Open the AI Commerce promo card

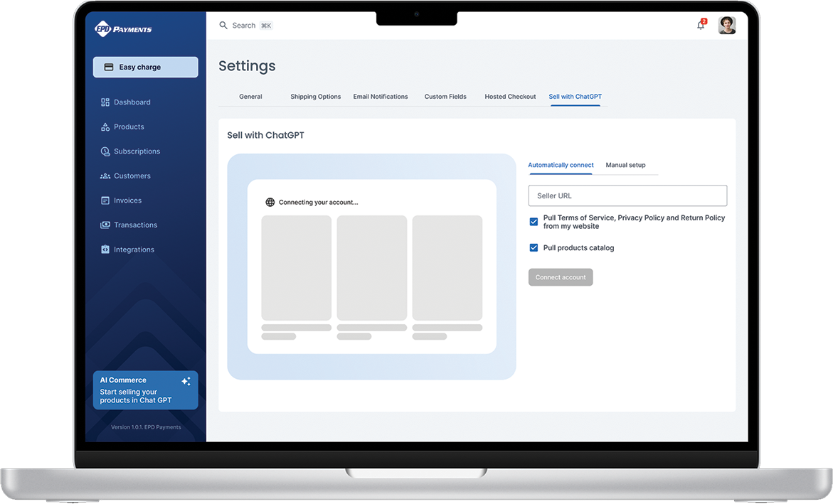146,390
